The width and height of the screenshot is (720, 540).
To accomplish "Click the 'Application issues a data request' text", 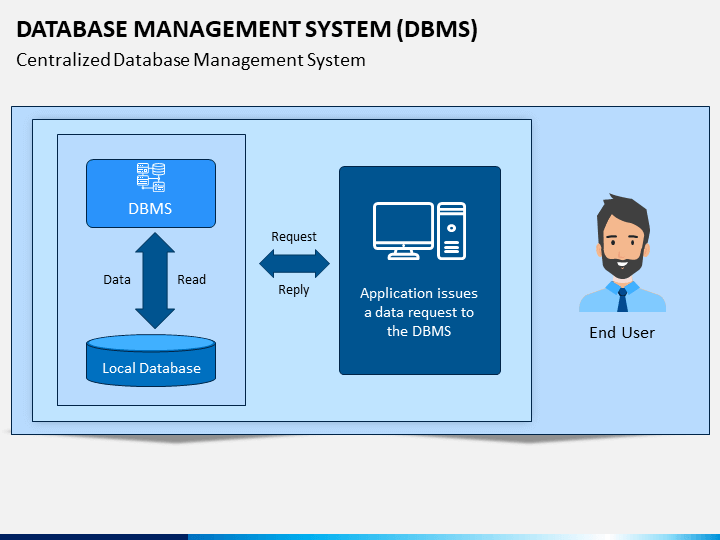I will (x=419, y=312).
